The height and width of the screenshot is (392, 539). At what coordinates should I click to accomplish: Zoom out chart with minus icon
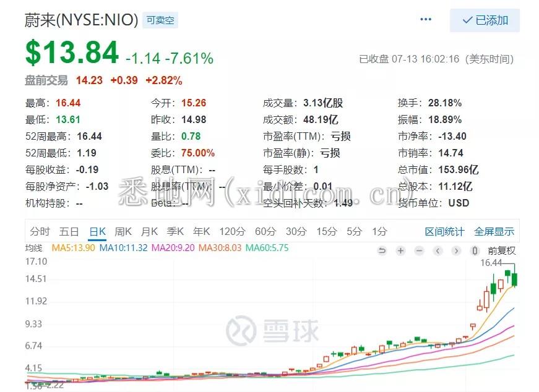pos(419,251)
